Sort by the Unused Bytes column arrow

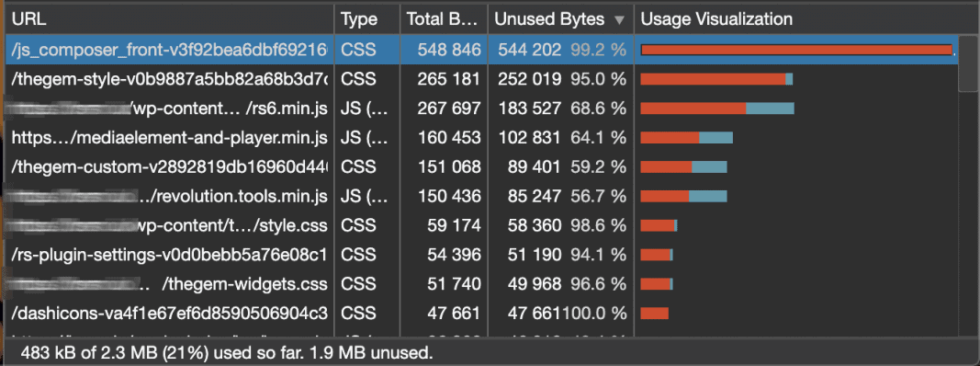[619, 20]
